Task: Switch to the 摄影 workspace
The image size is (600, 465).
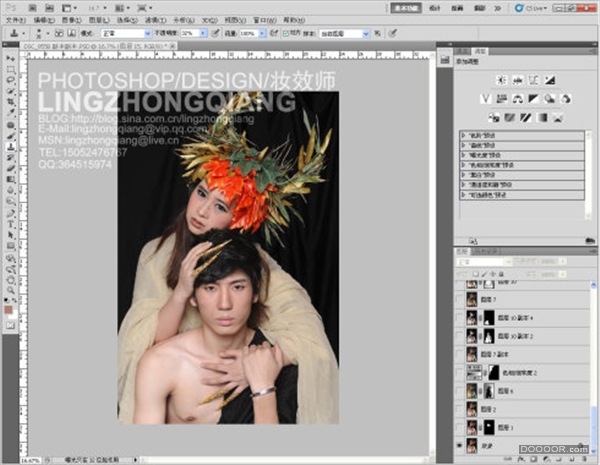Action: [479, 8]
